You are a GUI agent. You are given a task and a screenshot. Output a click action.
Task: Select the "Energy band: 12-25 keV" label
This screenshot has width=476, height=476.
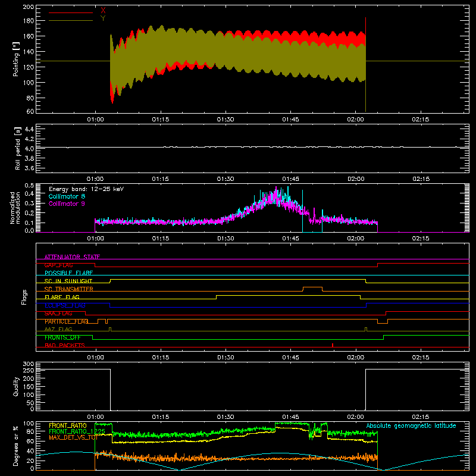86,189
